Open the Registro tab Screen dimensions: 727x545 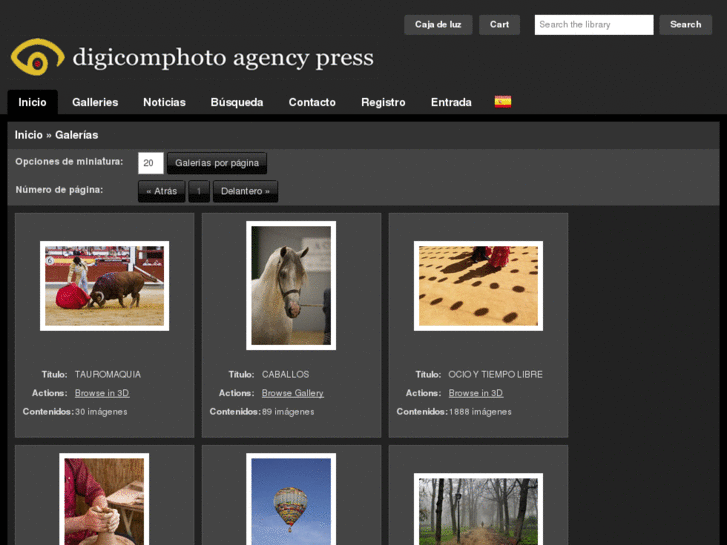(383, 102)
